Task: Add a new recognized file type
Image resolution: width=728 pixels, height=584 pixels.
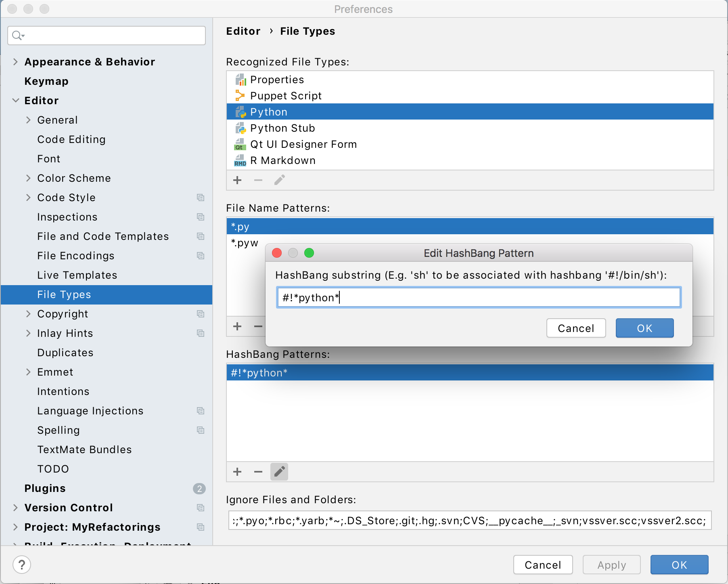Action: click(237, 180)
